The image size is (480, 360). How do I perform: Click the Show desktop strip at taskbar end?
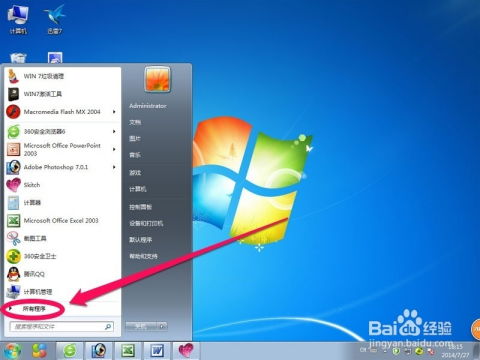click(x=477, y=351)
